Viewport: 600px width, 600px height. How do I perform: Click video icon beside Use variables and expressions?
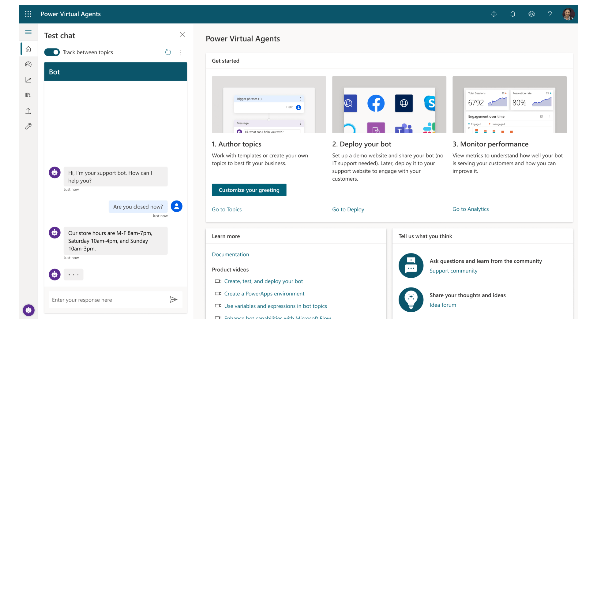pos(218,306)
